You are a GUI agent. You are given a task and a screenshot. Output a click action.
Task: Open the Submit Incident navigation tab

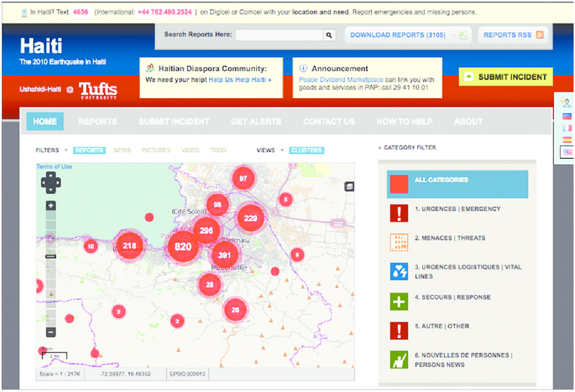(x=174, y=122)
